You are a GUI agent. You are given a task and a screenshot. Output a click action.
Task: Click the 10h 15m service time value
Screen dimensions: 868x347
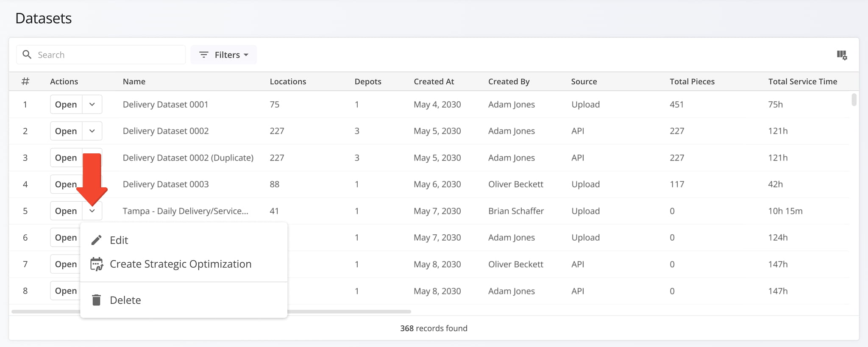(x=785, y=211)
